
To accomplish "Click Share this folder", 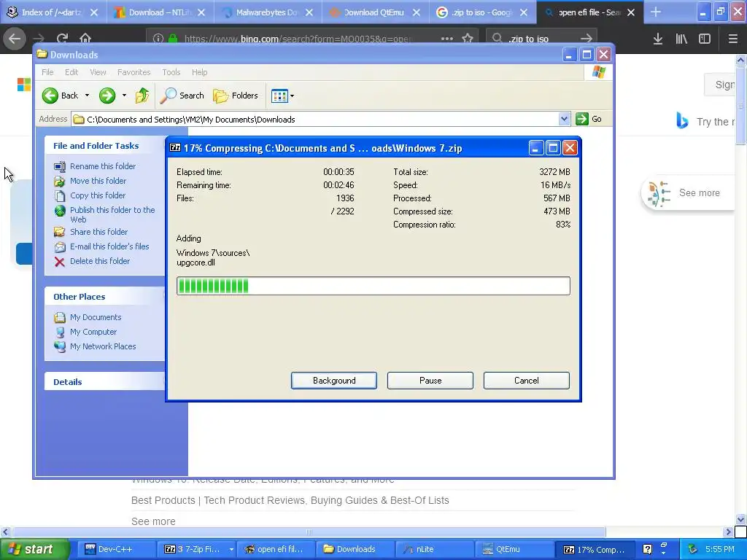I will coord(98,232).
